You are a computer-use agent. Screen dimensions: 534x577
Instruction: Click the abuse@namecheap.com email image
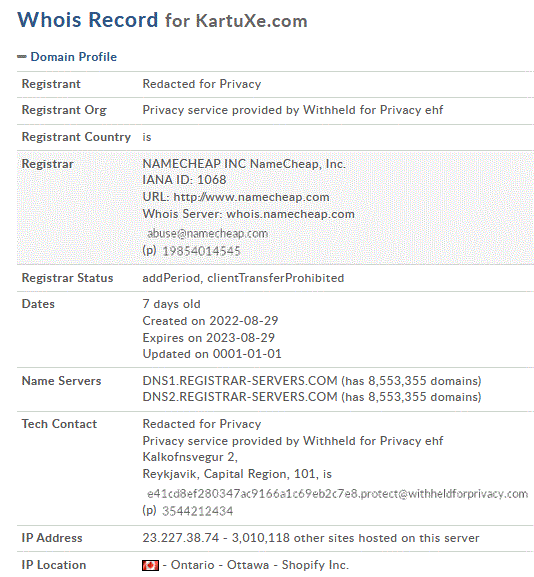coord(207,233)
